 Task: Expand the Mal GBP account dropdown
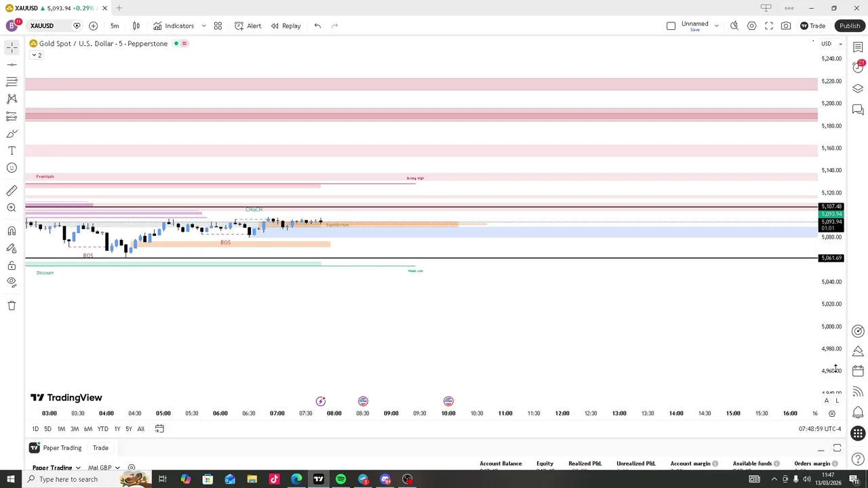pyautogui.click(x=104, y=468)
